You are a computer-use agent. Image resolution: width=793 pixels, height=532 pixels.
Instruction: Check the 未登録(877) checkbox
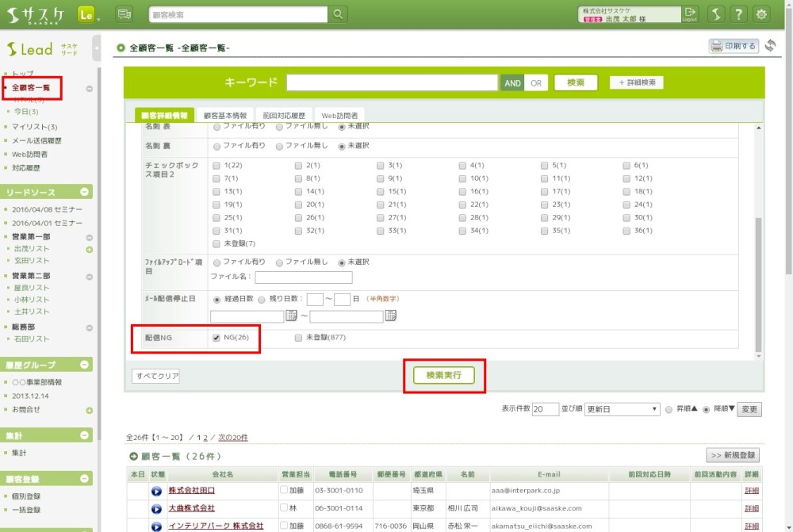(x=298, y=338)
